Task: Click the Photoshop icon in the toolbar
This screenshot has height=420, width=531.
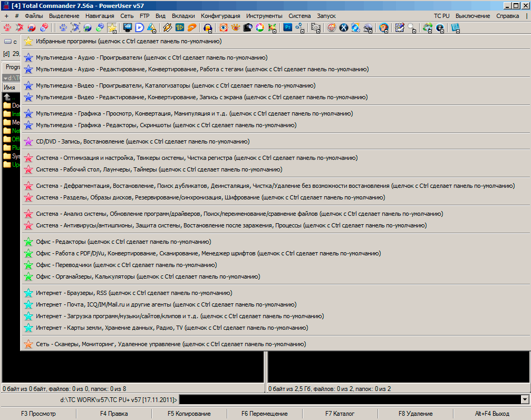Action: (288, 27)
